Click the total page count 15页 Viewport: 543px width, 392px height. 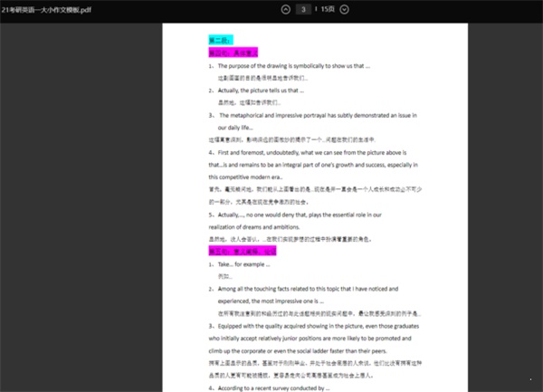tap(328, 9)
